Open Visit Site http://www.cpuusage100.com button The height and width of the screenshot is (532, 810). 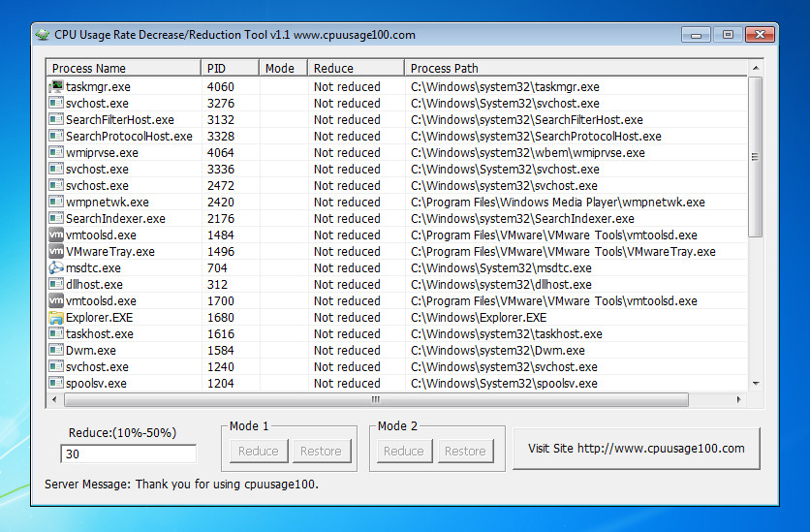coord(637,449)
